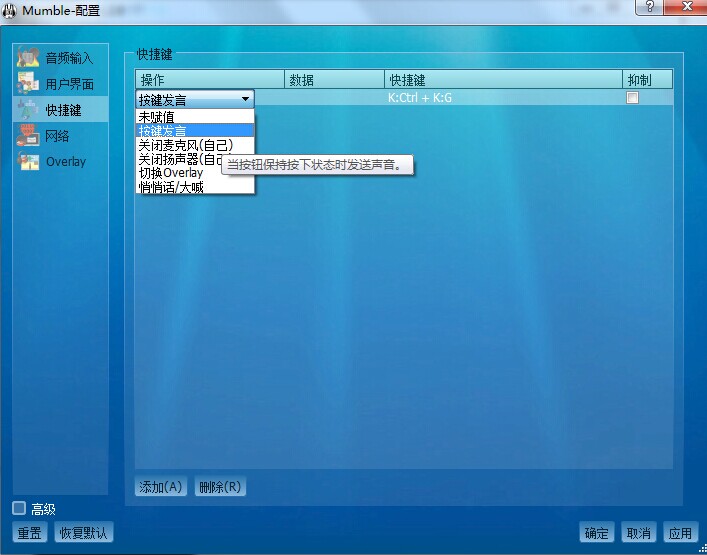Toggle the 抑制 checkbox for Ctrl+G shortcut
Image resolution: width=707 pixels, height=555 pixels.
(x=632, y=97)
